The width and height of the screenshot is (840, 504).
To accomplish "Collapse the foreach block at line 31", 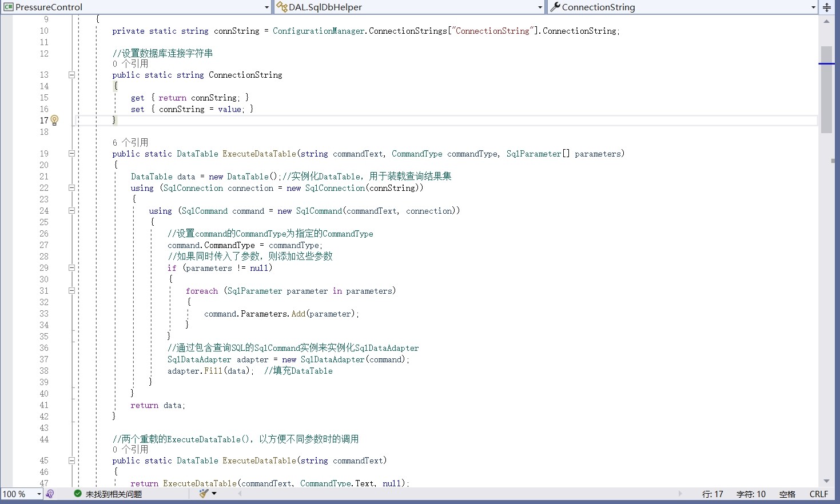I will [71, 291].
